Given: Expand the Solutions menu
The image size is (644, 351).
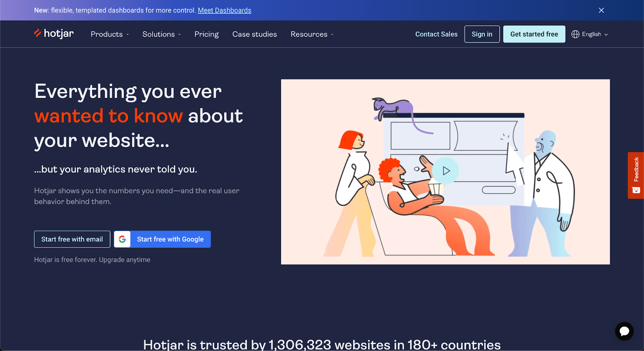Looking at the screenshot, I should [x=162, y=34].
